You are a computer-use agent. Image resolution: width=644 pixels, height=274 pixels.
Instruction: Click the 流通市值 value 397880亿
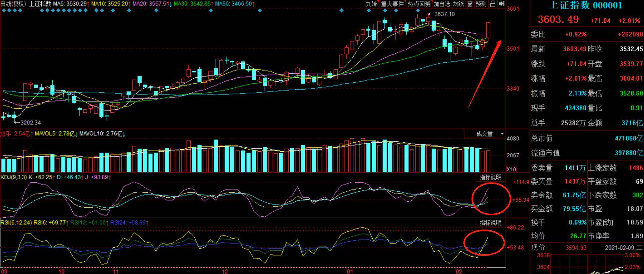tap(629, 153)
